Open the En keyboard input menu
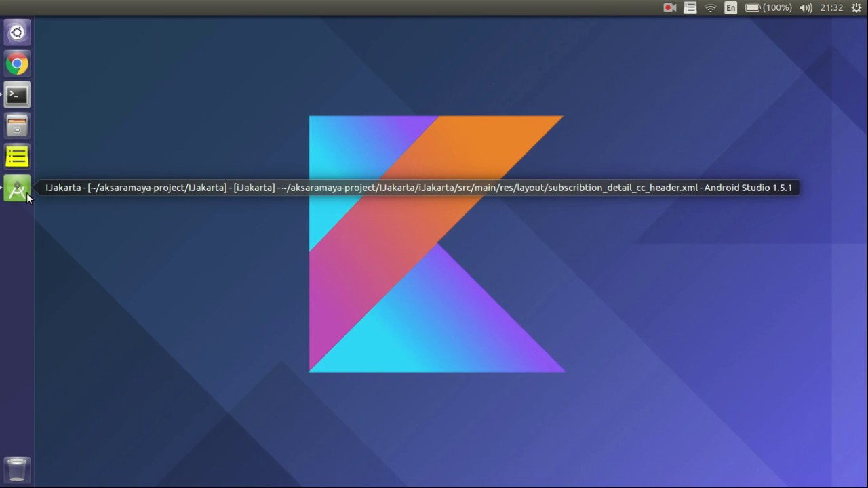 [x=730, y=8]
